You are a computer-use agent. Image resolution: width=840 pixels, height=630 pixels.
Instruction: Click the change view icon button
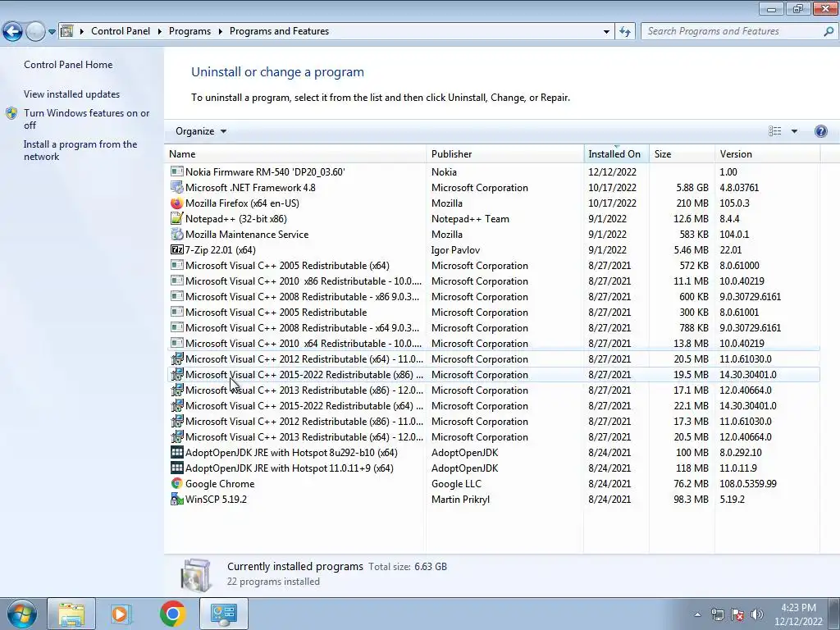[774, 131]
